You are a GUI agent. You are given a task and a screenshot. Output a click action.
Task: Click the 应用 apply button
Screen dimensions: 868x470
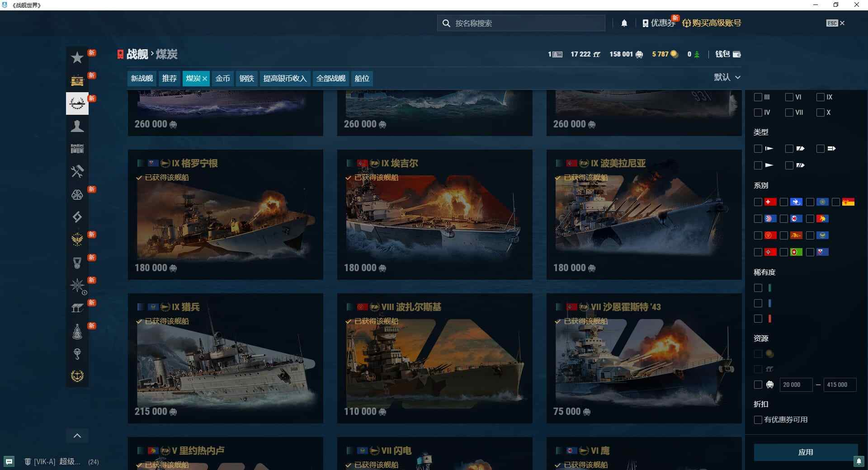point(807,452)
